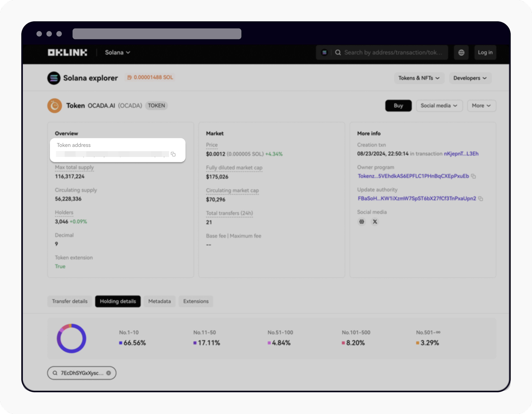Copy the Owner program address
Screen dimensions: 532x414
coord(473,176)
